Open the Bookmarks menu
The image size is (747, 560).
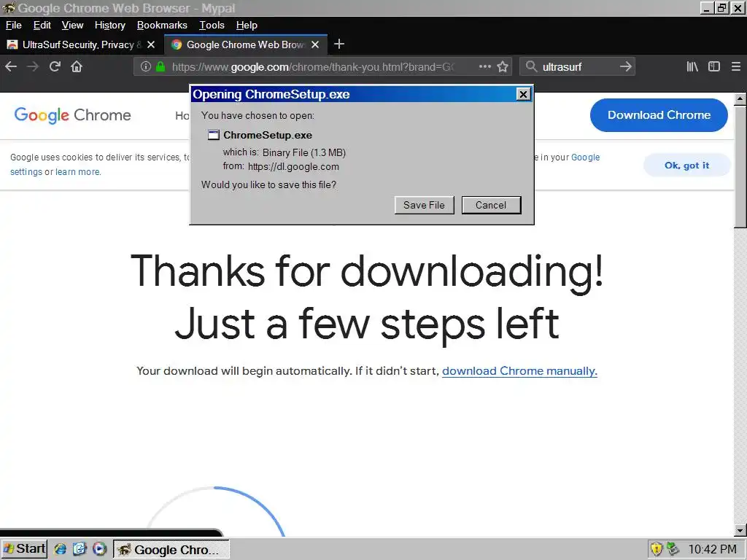click(162, 26)
